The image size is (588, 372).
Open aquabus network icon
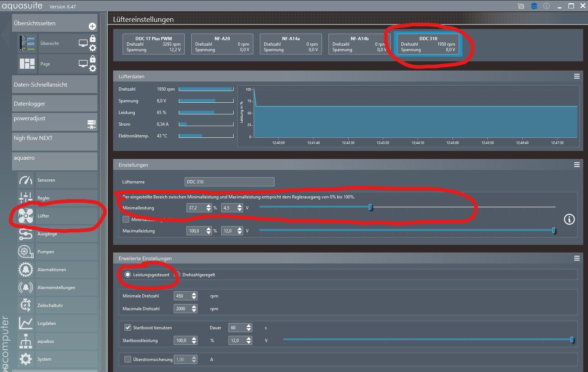pos(26,341)
